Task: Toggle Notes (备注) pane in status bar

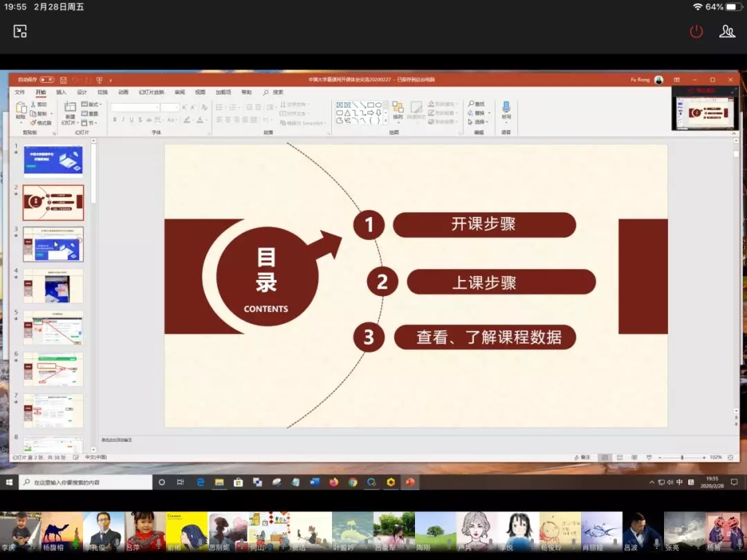Action: click(582, 458)
